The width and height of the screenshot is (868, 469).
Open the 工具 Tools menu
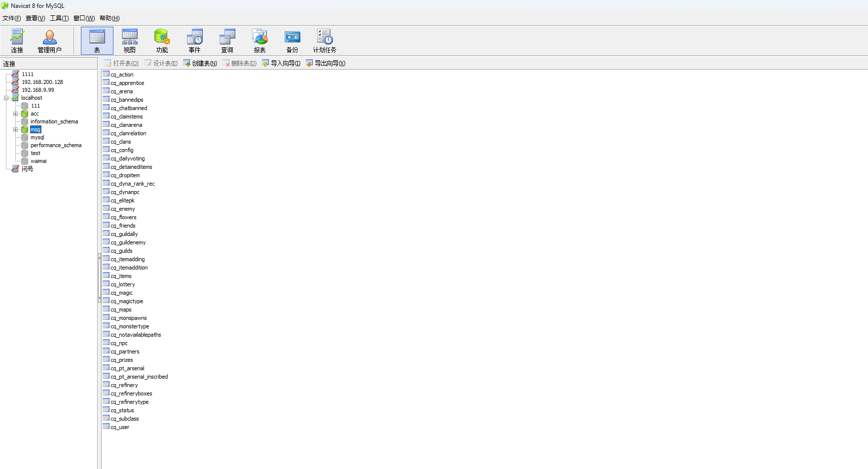pyautogui.click(x=59, y=18)
